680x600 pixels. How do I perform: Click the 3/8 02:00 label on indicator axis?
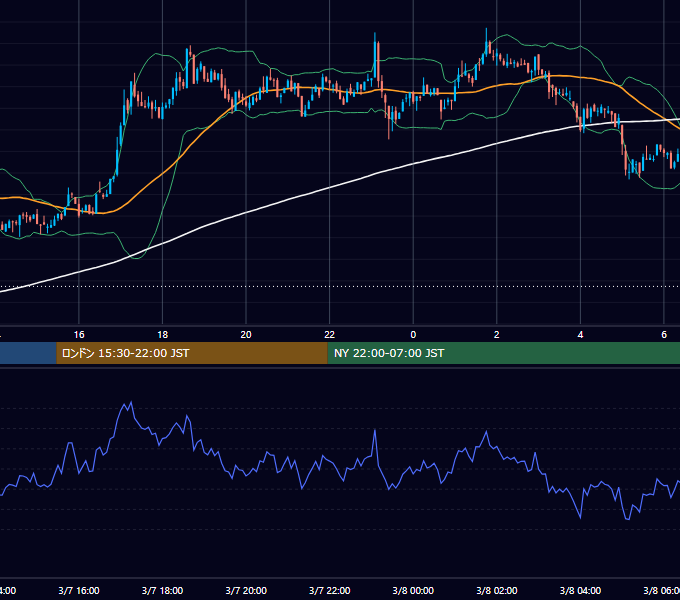(497, 590)
